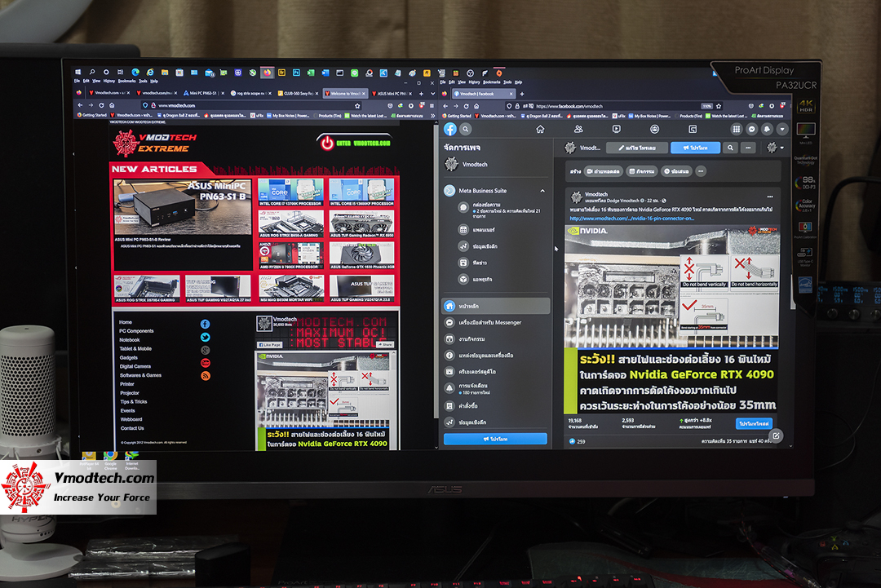The image size is (881, 588).
Task: Open 'Messenger' tools item in left sidebar
Action: click(495, 322)
